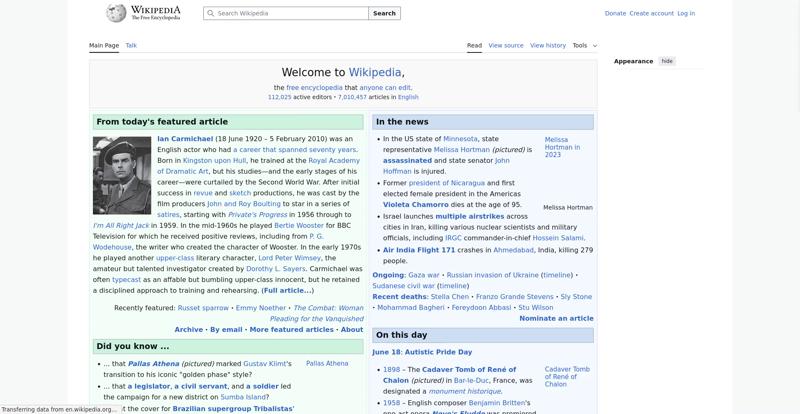
Task: Open the typecast link
Action: click(126, 280)
